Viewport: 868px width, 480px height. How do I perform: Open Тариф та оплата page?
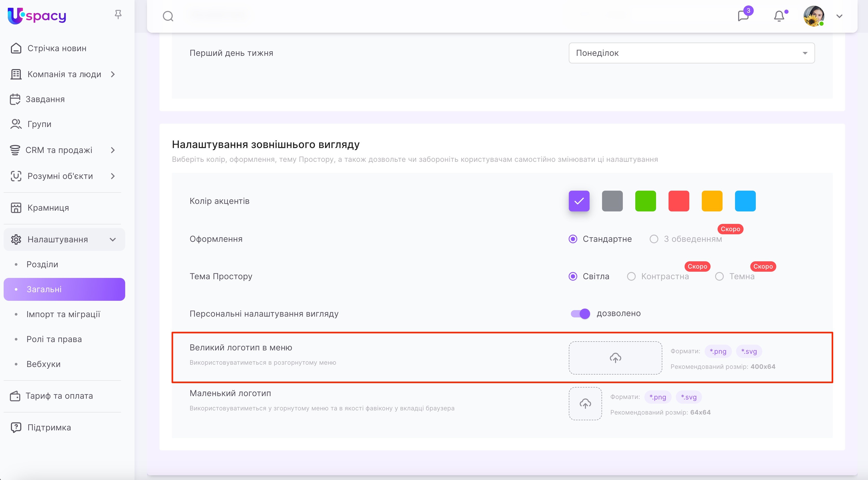pos(59,396)
